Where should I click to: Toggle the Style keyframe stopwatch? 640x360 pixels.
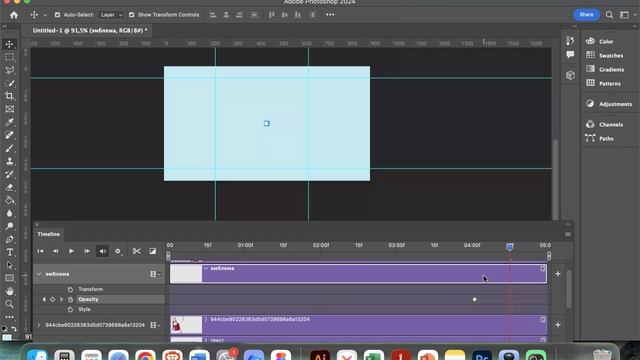pyautogui.click(x=70, y=309)
